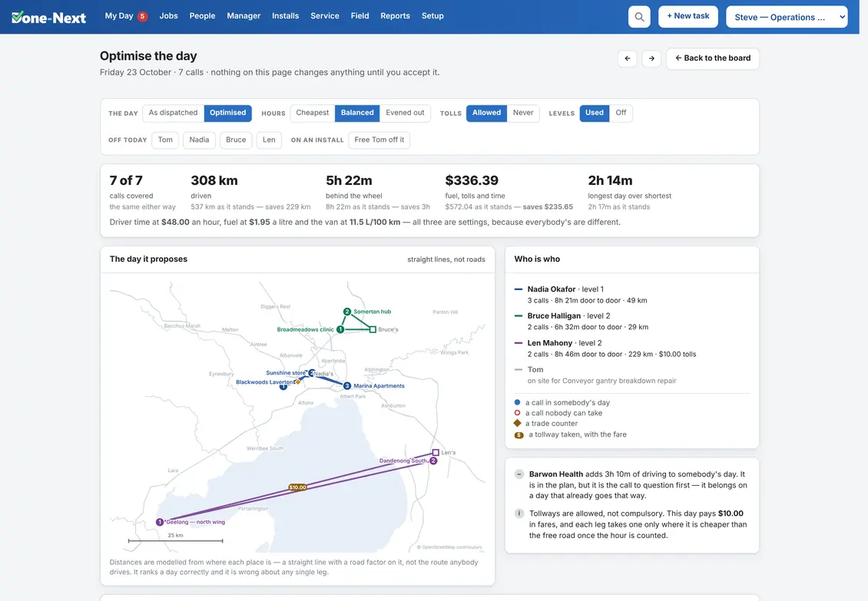Mark Len as off today
Viewport: 868px width, 601px height.
(269, 140)
